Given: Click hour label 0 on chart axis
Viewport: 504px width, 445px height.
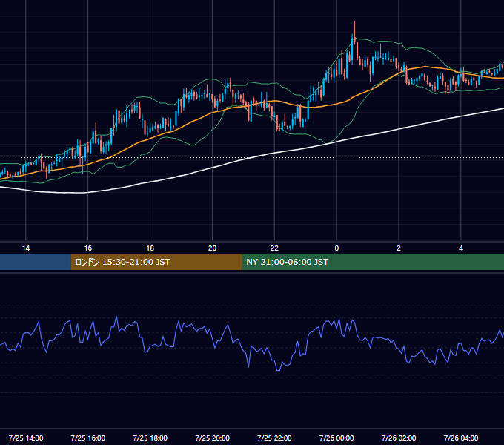Looking at the screenshot, I should (336, 248).
